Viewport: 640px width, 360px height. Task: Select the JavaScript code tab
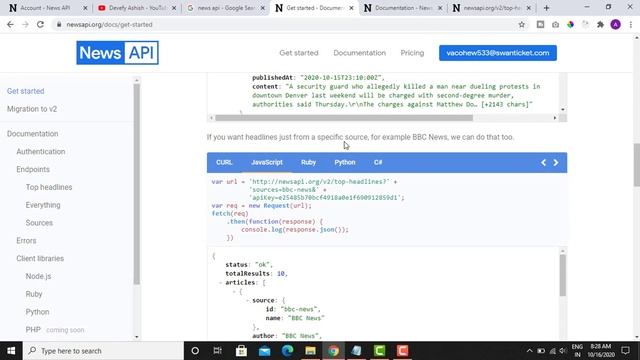267,162
